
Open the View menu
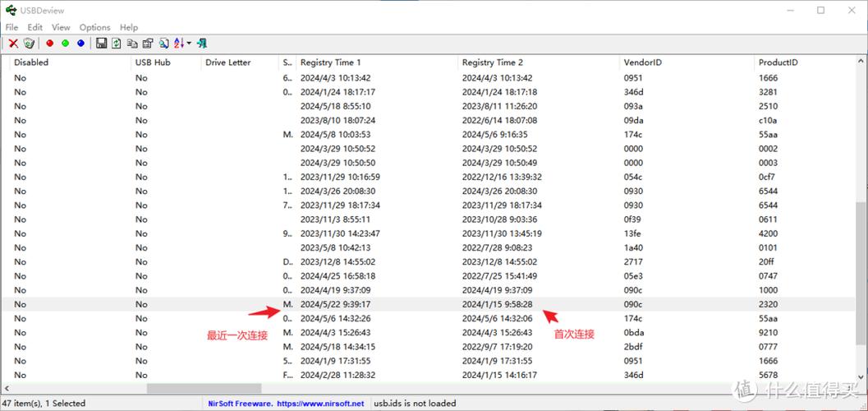(61, 27)
